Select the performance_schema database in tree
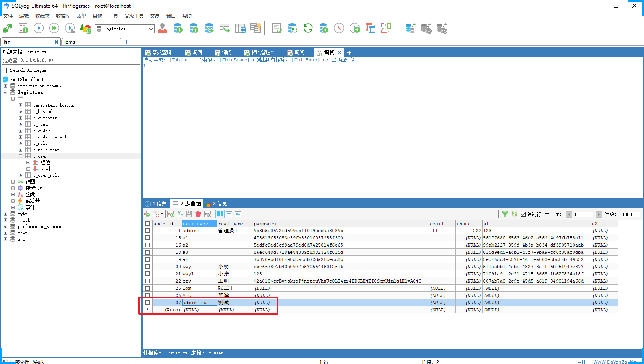 tap(39, 226)
